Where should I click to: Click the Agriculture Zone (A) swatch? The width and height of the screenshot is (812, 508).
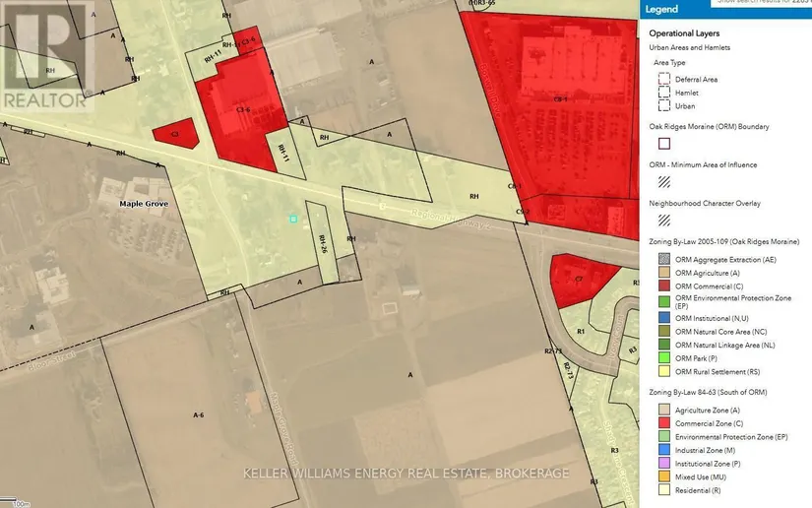pos(664,410)
